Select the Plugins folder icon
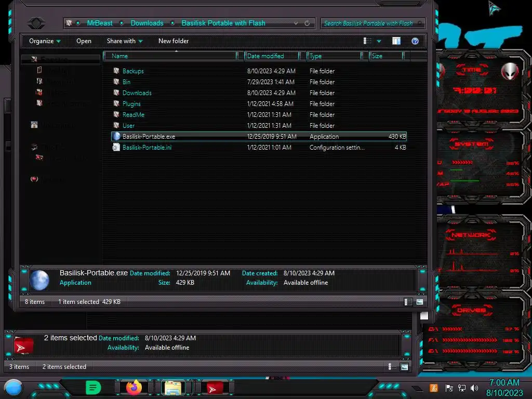Screen dimensions: 532x399 pos(116,103)
